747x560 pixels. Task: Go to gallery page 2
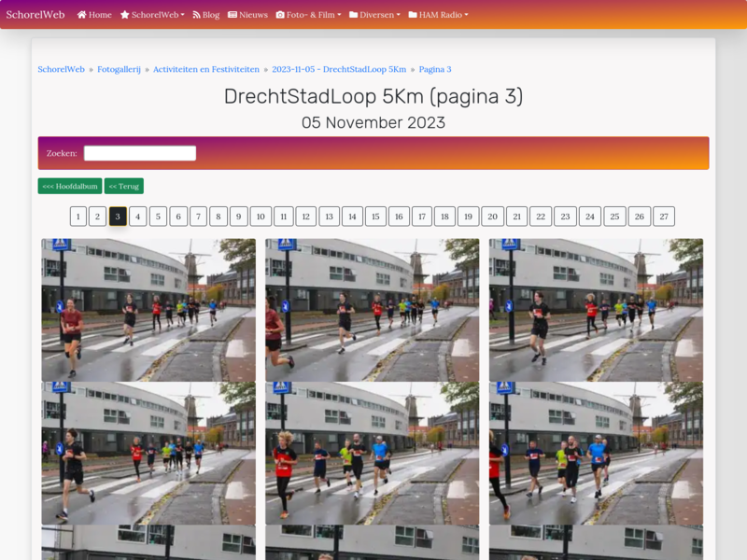[97, 217]
